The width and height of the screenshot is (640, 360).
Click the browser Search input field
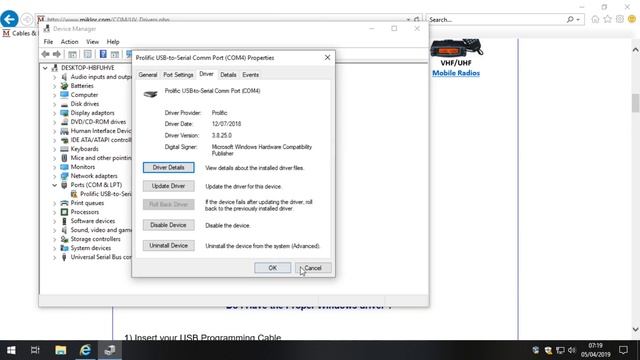(495, 19)
